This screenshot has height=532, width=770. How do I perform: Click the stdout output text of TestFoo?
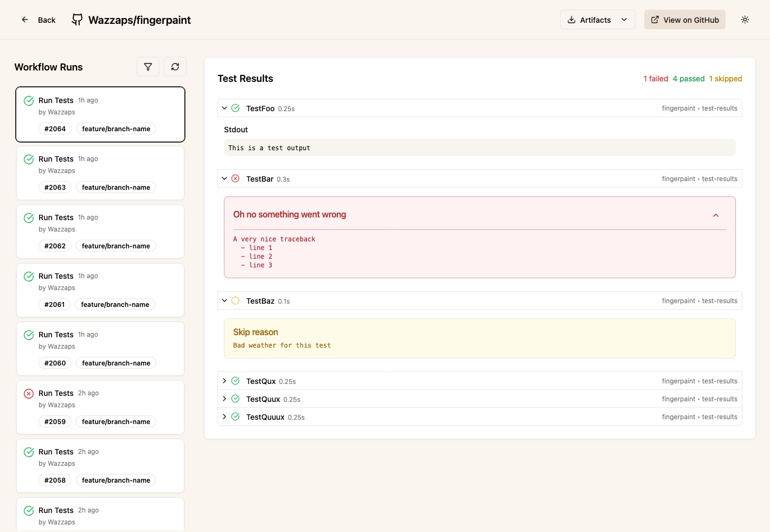click(x=269, y=148)
